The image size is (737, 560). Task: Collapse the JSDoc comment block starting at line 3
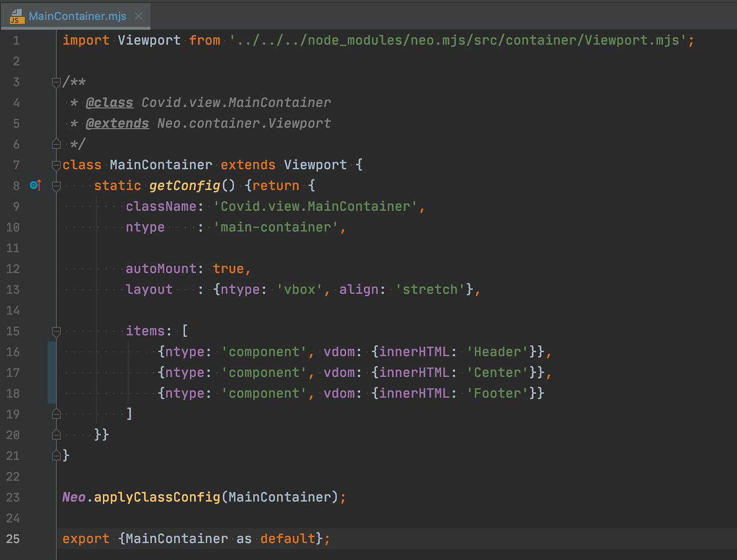pos(56,82)
